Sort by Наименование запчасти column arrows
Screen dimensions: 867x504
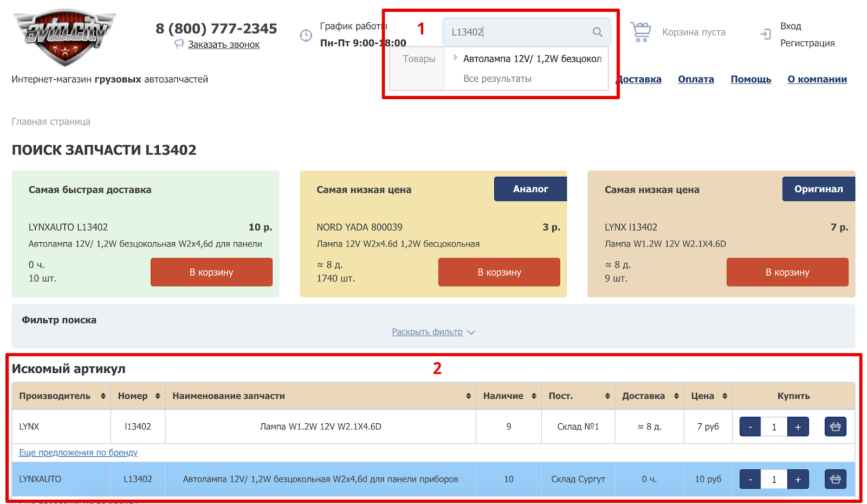pyautogui.click(x=468, y=396)
